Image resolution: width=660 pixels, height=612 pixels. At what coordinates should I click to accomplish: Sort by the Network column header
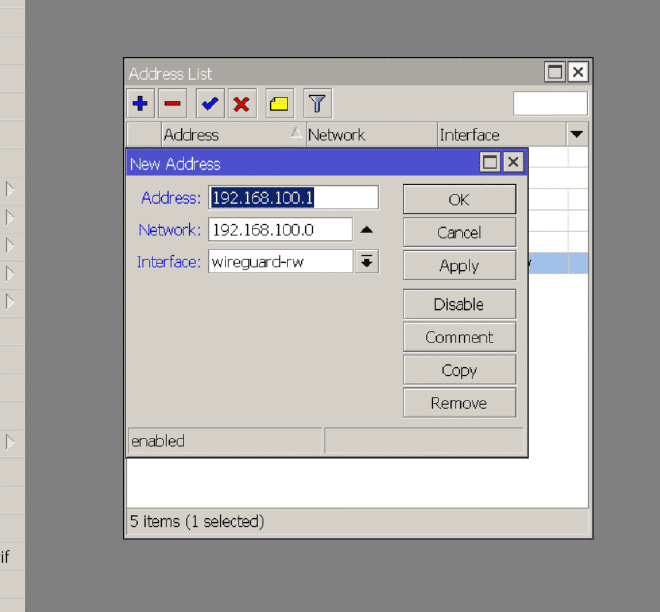pos(371,135)
